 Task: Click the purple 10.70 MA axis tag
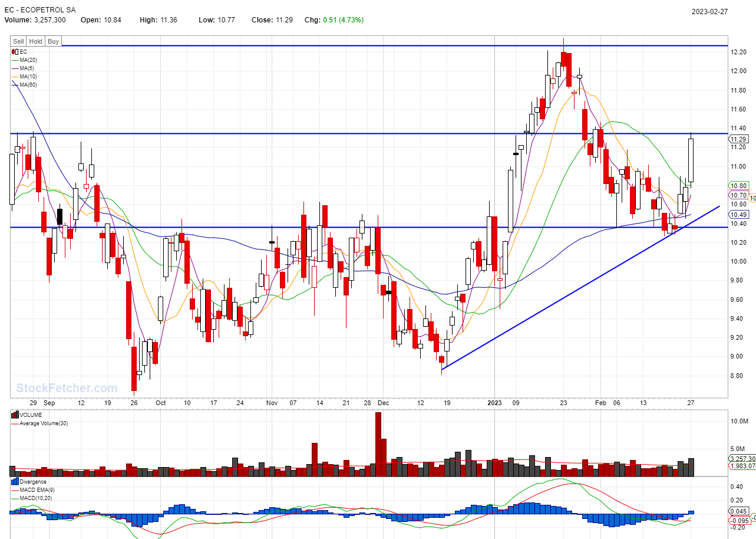click(x=739, y=195)
